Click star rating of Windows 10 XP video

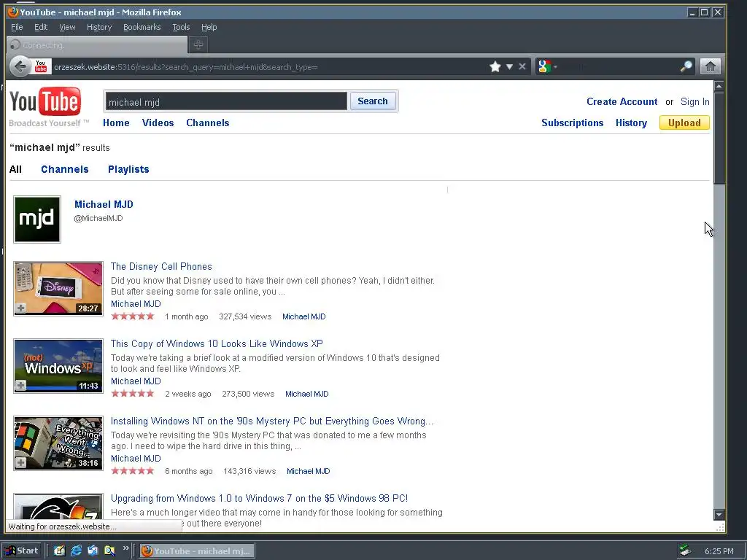click(x=133, y=393)
